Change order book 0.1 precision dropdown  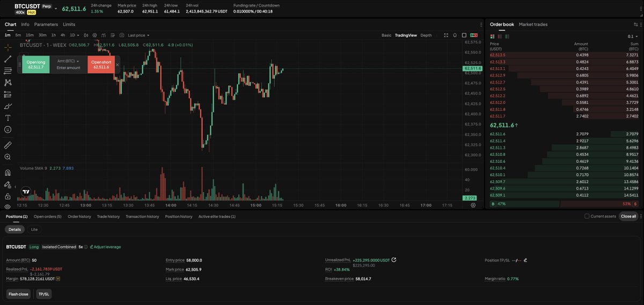[x=633, y=36]
